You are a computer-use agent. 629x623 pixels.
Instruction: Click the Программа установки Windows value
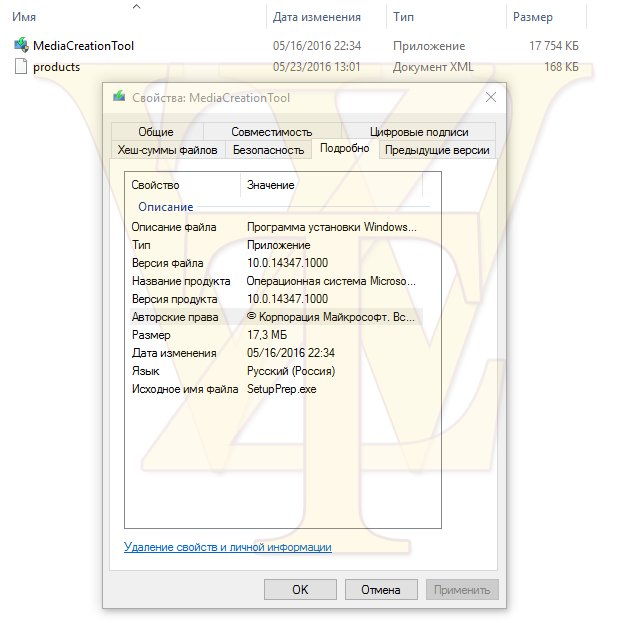point(332,227)
